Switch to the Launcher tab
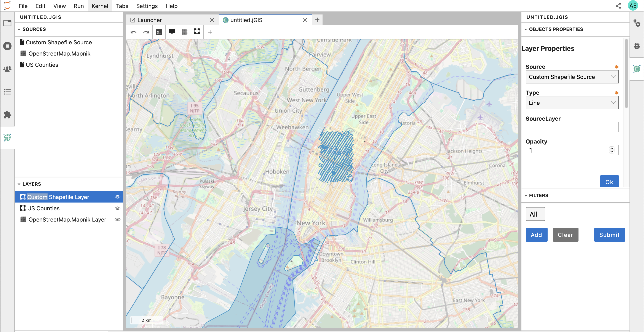The image size is (644, 332). 150,20
